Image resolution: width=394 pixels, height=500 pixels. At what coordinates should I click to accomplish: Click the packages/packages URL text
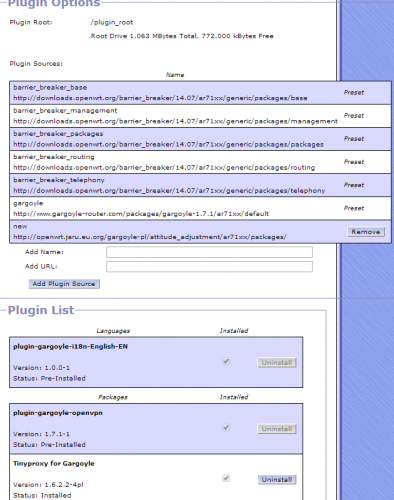tap(168, 144)
